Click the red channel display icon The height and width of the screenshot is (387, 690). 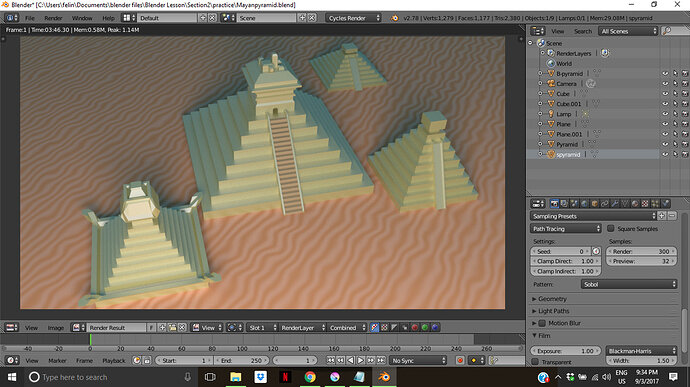415,328
